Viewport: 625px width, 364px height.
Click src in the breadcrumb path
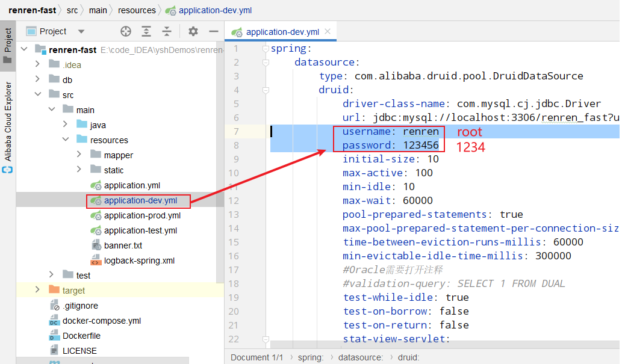click(x=72, y=10)
